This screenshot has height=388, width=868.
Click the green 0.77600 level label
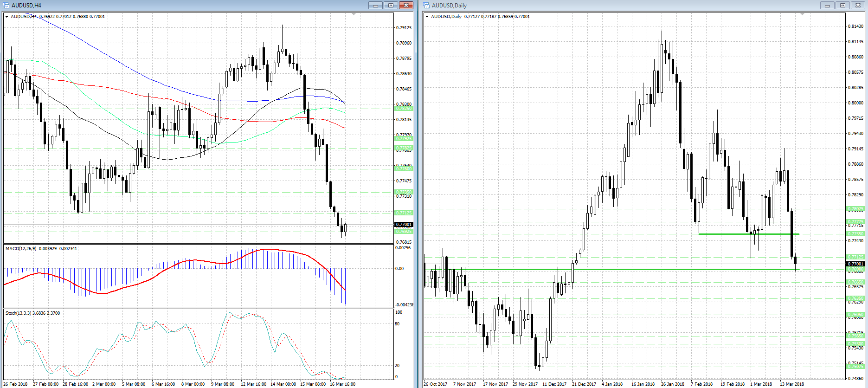[x=404, y=169]
